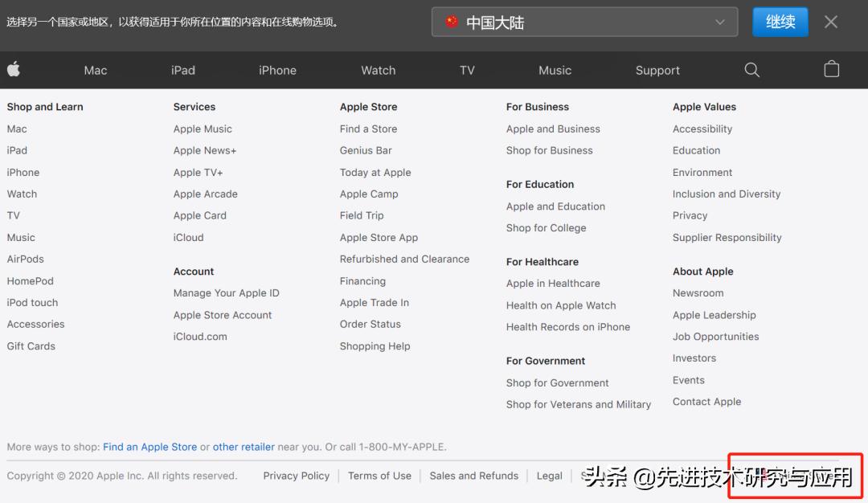Open Apple Store App link
868x503 pixels.
[379, 237]
